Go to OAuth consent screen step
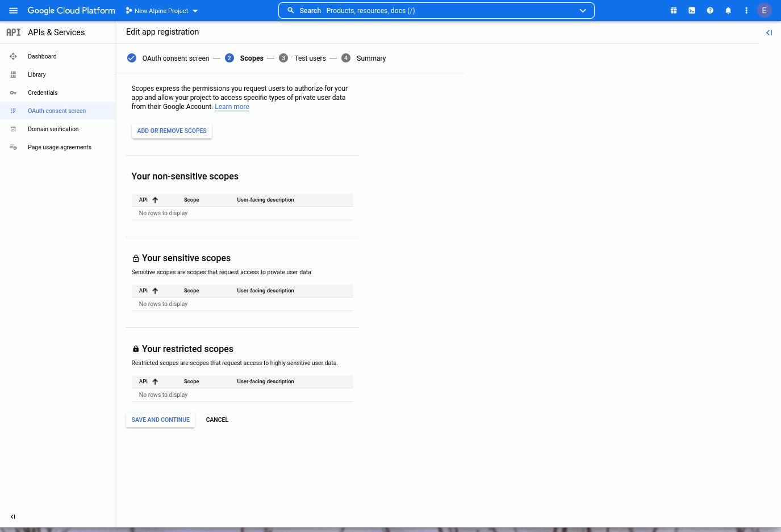781x532 pixels. [x=176, y=58]
